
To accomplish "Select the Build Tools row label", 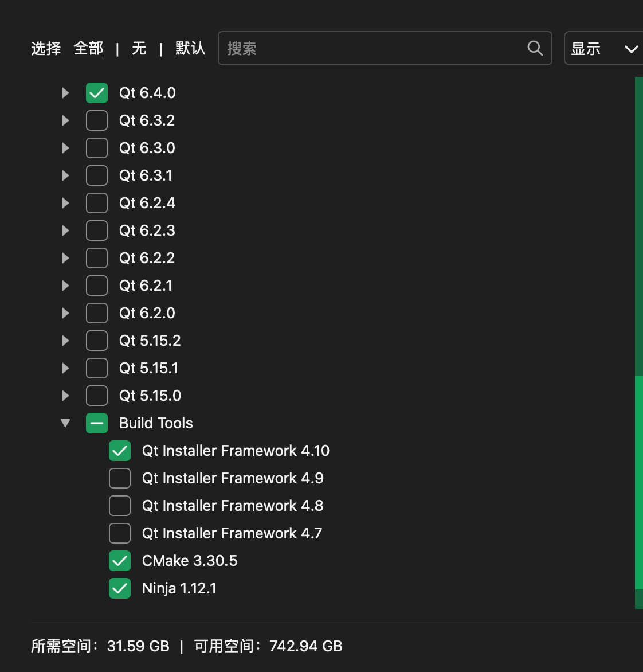I will [156, 423].
